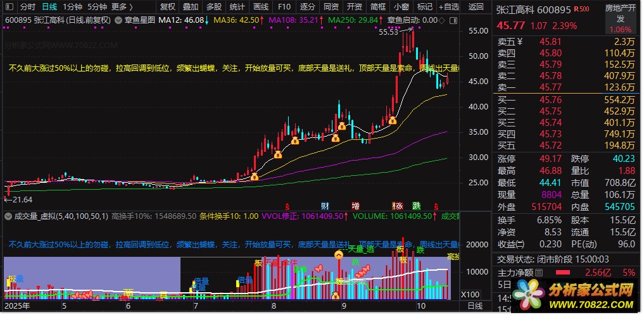The image size is (644, 315).
Task: Click the orange up-arrow circle in volume panel
Action: (339, 255)
